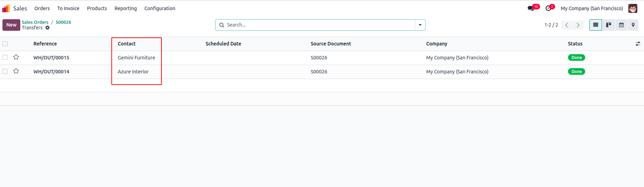This screenshot has width=644, height=187.
Task: Go to the next page arrow
Action: point(578,25)
